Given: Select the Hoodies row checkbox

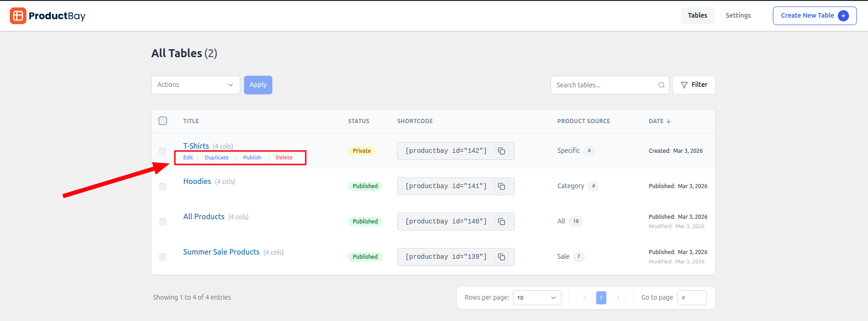Looking at the screenshot, I should point(163,187).
